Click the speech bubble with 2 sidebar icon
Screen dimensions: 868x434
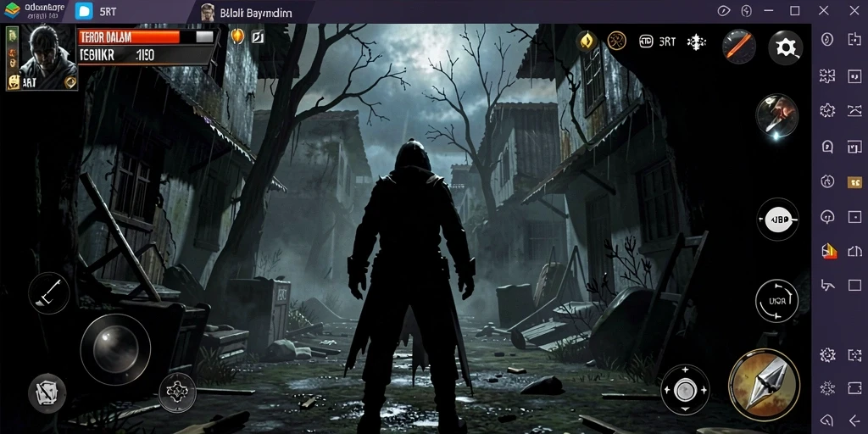coord(827,147)
